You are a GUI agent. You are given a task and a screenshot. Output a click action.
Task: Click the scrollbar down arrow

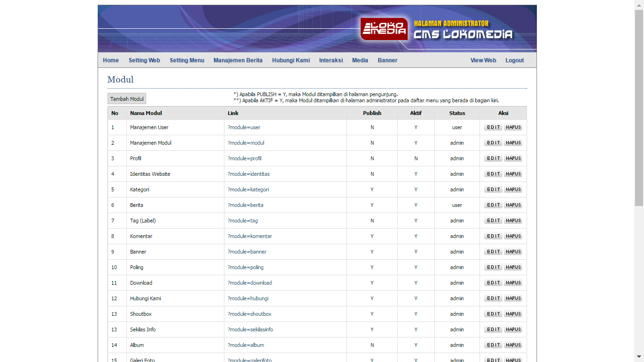(639, 357)
